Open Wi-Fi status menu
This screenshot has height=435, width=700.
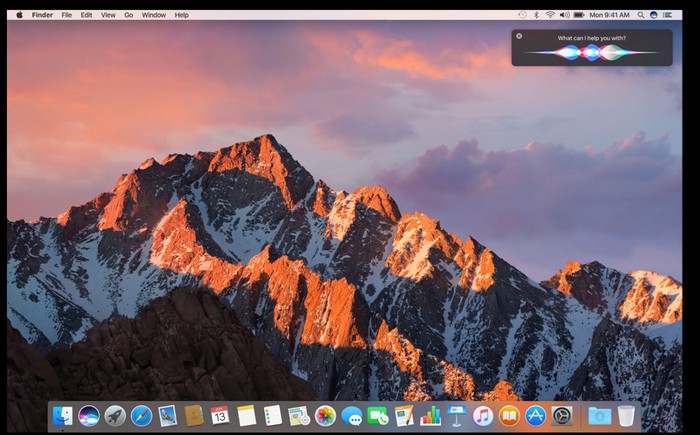click(x=550, y=15)
